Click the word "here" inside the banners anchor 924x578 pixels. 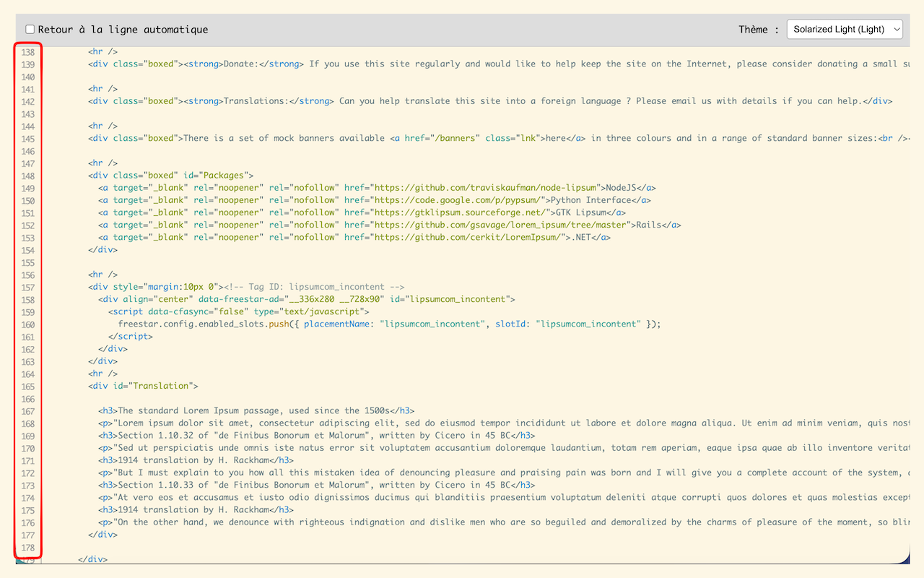(556, 138)
